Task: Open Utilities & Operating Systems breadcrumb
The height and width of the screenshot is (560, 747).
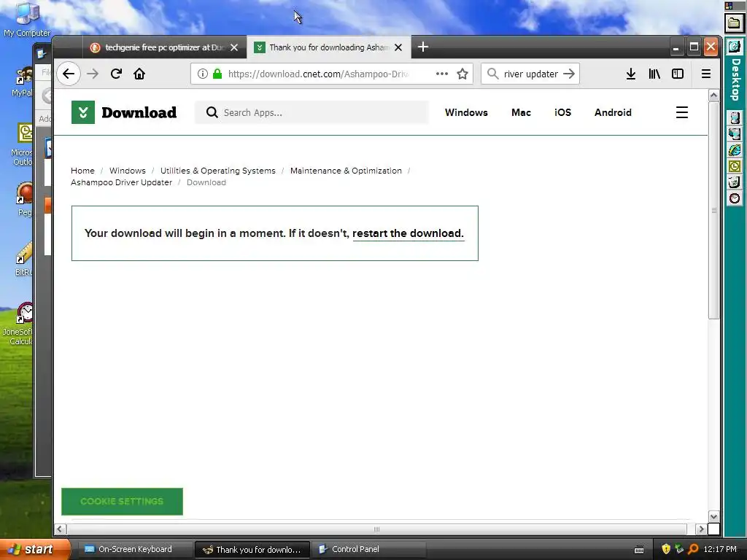Action: click(217, 171)
